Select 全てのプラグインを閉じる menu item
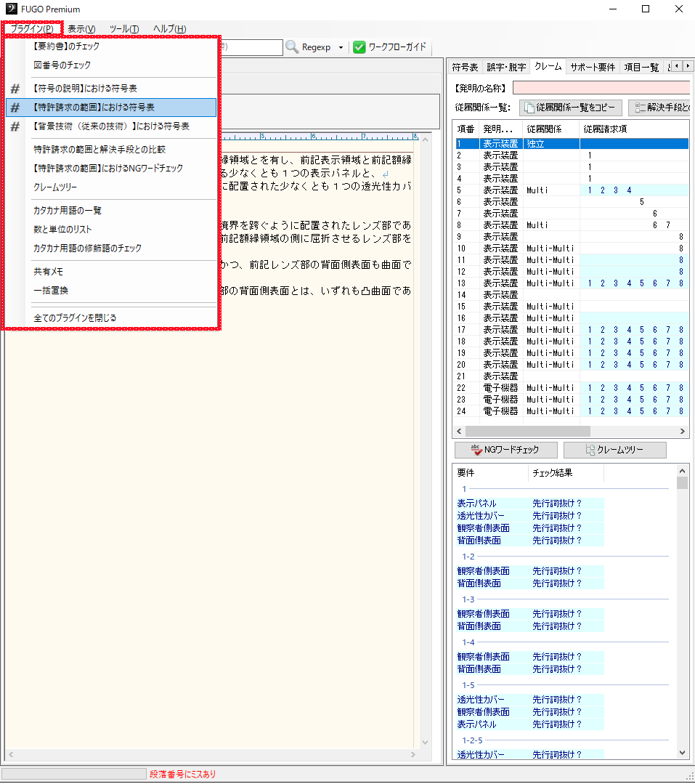 point(75,318)
